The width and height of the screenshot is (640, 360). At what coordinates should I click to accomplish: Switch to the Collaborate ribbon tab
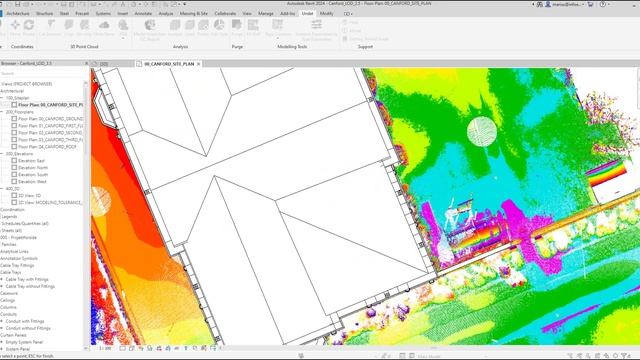[225, 13]
